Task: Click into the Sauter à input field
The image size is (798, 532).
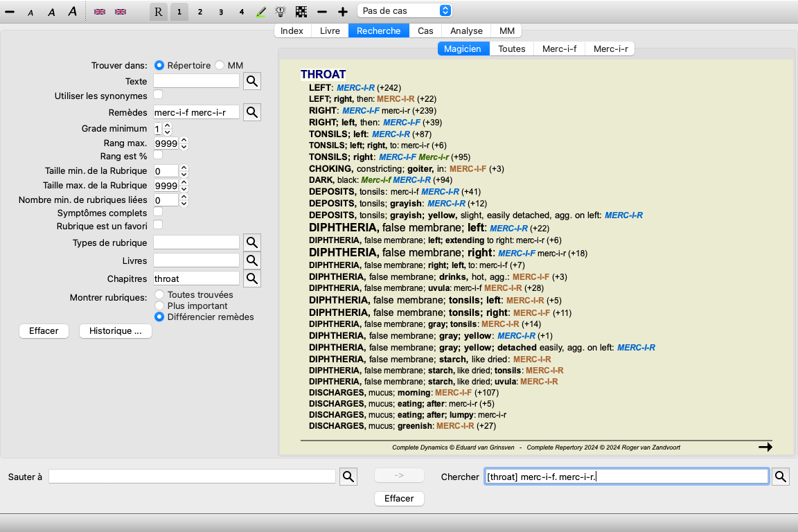Action: pos(192,477)
